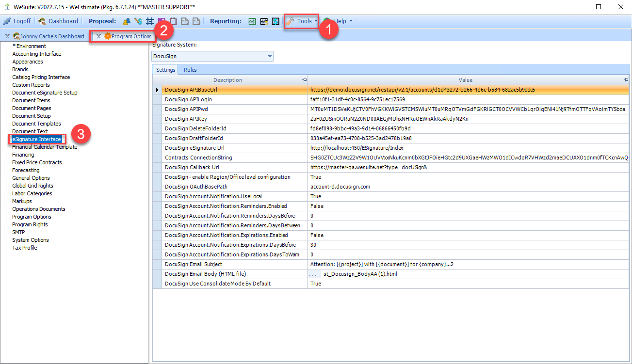Click the Proposal hash grid icon
Viewport: 632px width, 364px height.
click(x=150, y=21)
